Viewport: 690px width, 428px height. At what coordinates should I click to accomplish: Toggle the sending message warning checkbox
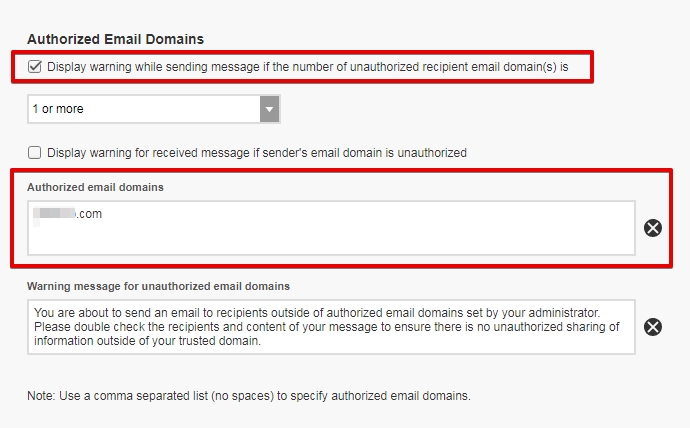(x=36, y=67)
